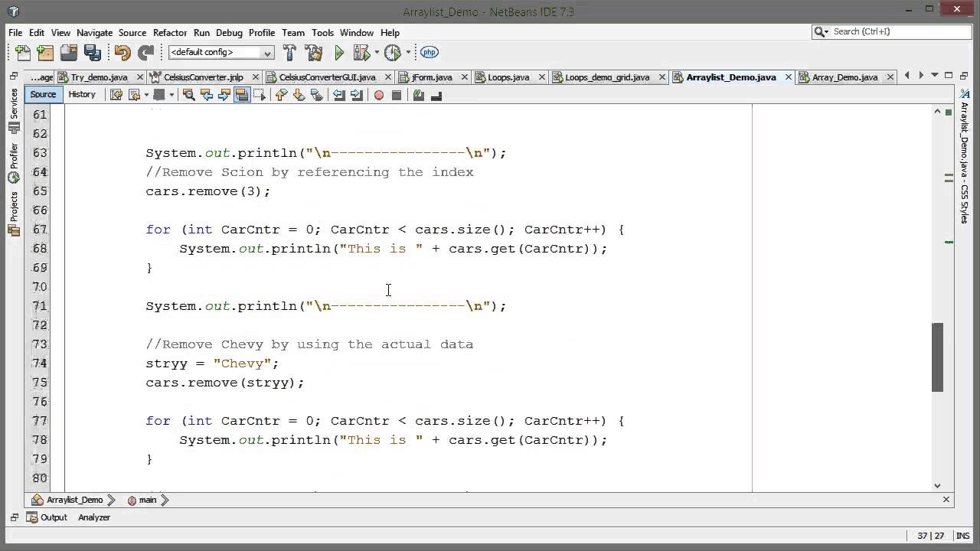Switch to Source view button
The image size is (980, 551).
(43, 94)
